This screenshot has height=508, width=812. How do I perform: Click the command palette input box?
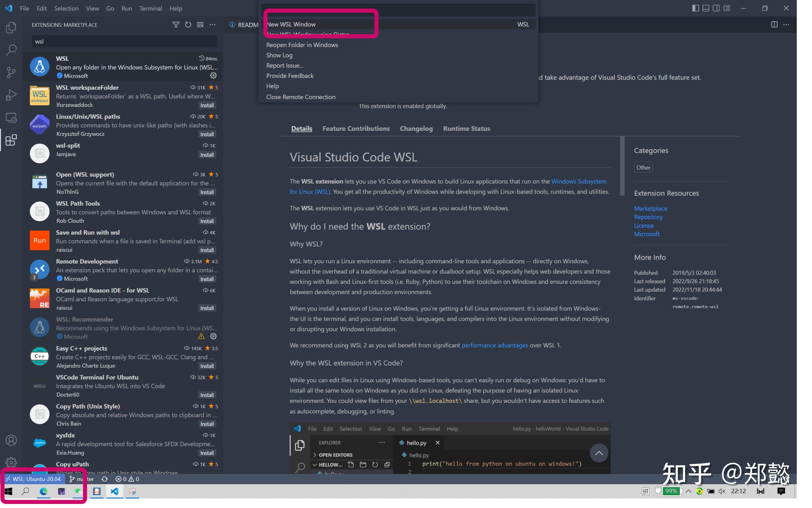(x=398, y=10)
